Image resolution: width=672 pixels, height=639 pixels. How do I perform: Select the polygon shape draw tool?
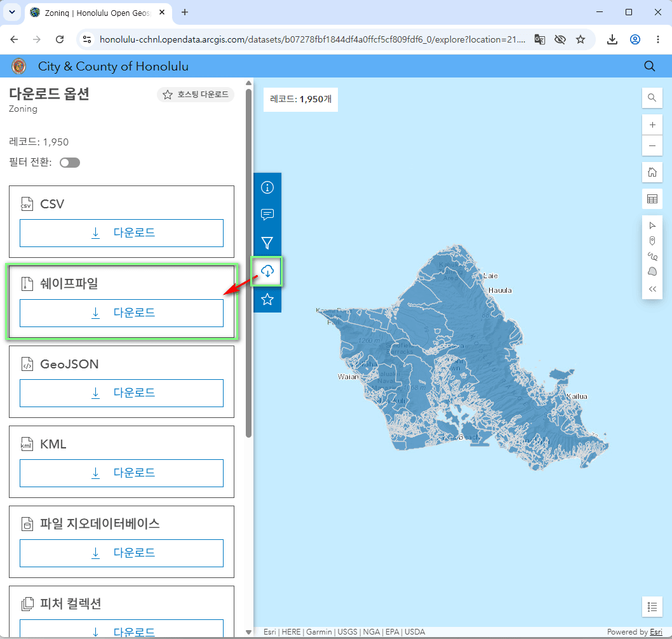point(652,272)
